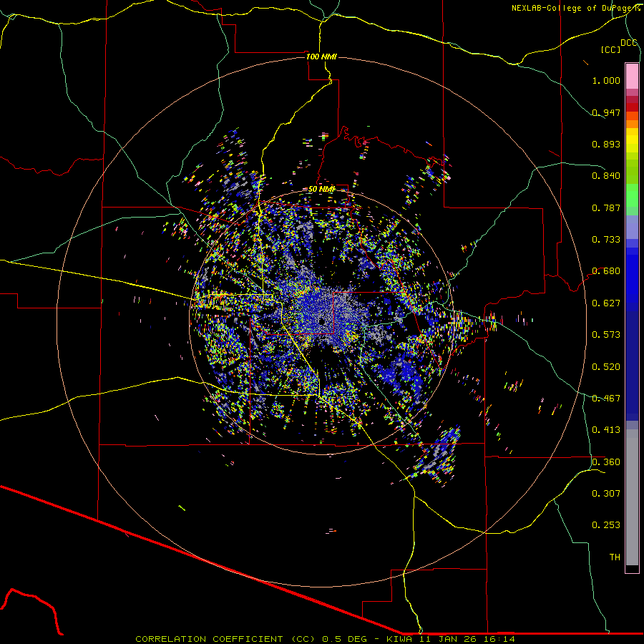The height and width of the screenshot is (644, 644).
Task: Click the [CC] legend heading
Action: (x=611, y=49)
